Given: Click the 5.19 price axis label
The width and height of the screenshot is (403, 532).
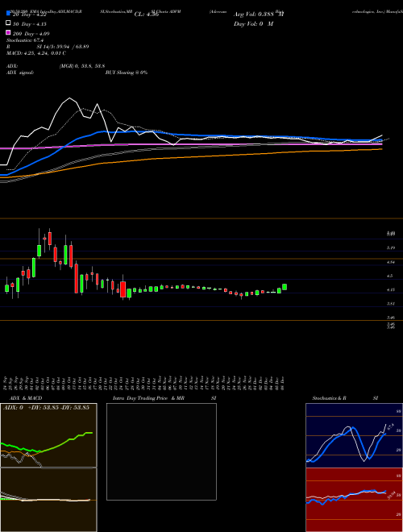Looking at the screenshot, I should 391,247.
